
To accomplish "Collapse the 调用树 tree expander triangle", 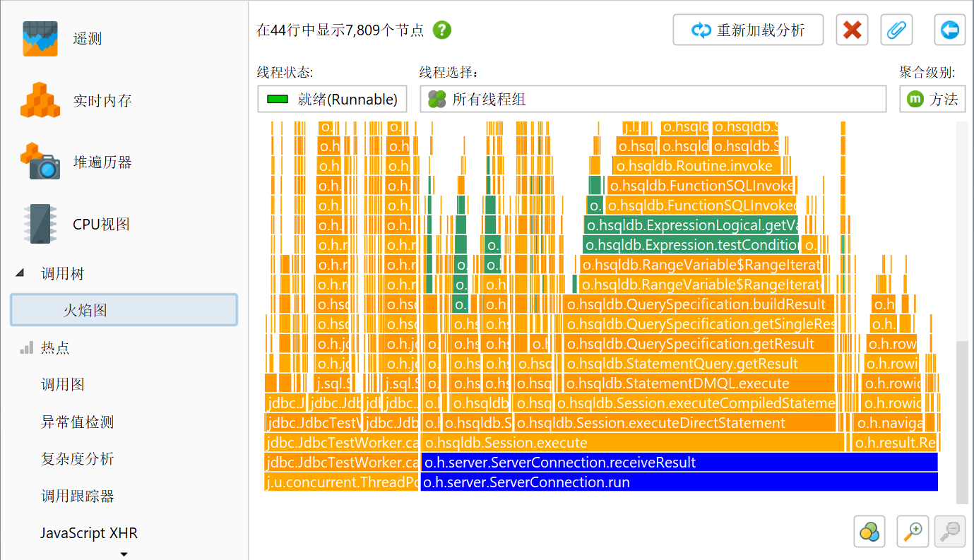I will [19, 273].
